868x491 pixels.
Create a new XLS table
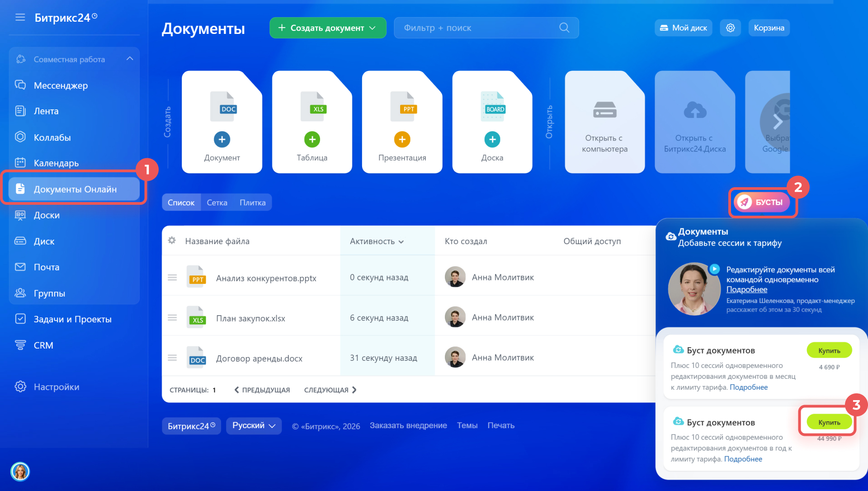(x=312, y=140)
